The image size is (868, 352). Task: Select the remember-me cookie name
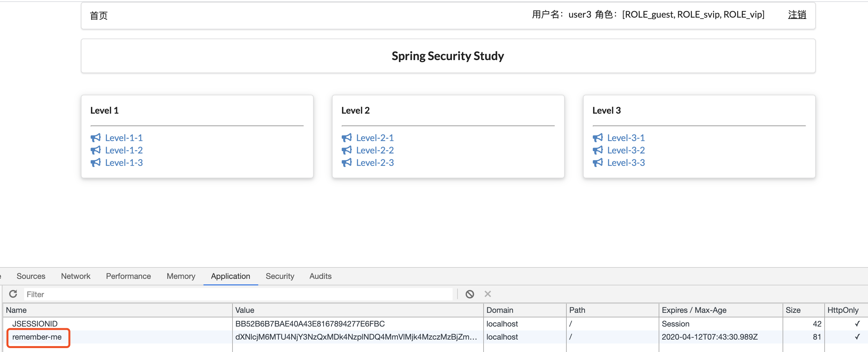(37, 337)
